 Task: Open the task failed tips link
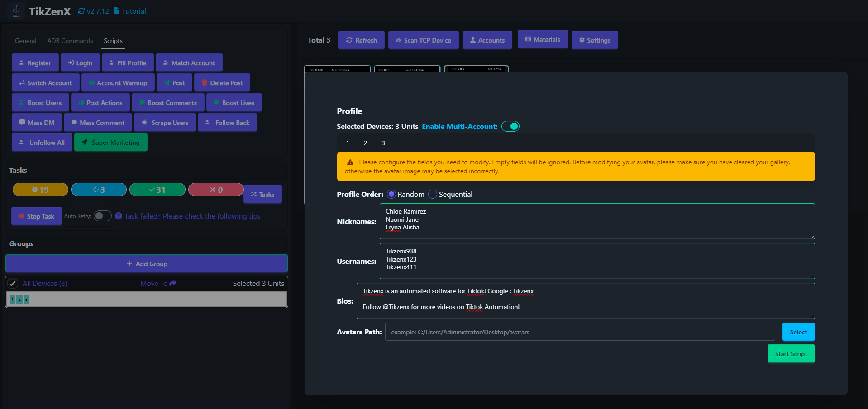[192, 216]
